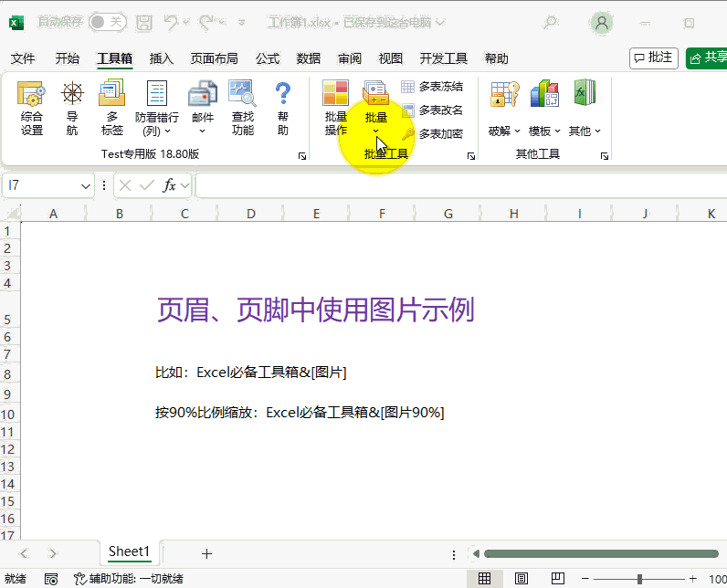This screenshot has height=588, width=727.
Task: Open the 页面布局 ribbon tab
Action: pyautogui.click(x=214, y=58)
